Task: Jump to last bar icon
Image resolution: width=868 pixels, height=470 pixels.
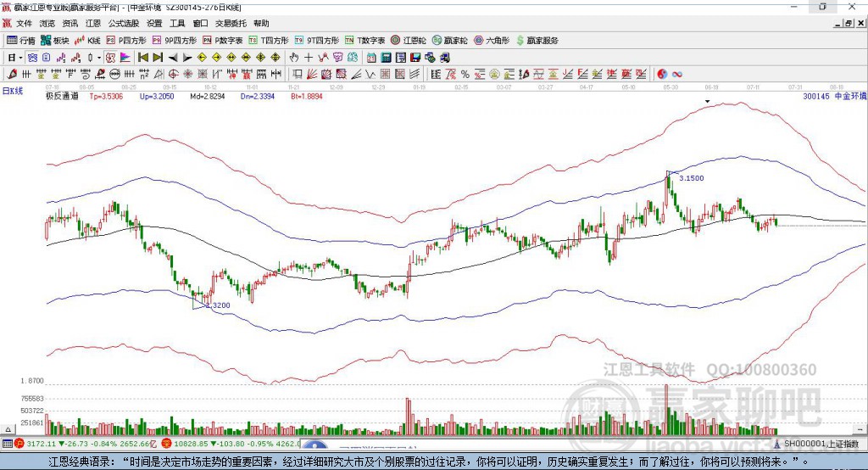Action: (158, 58)
